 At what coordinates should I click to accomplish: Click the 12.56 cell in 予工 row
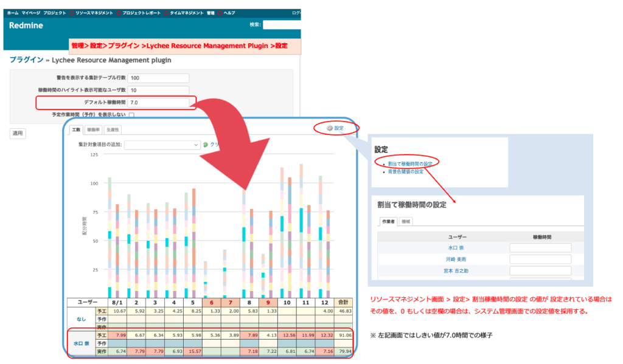287,335
